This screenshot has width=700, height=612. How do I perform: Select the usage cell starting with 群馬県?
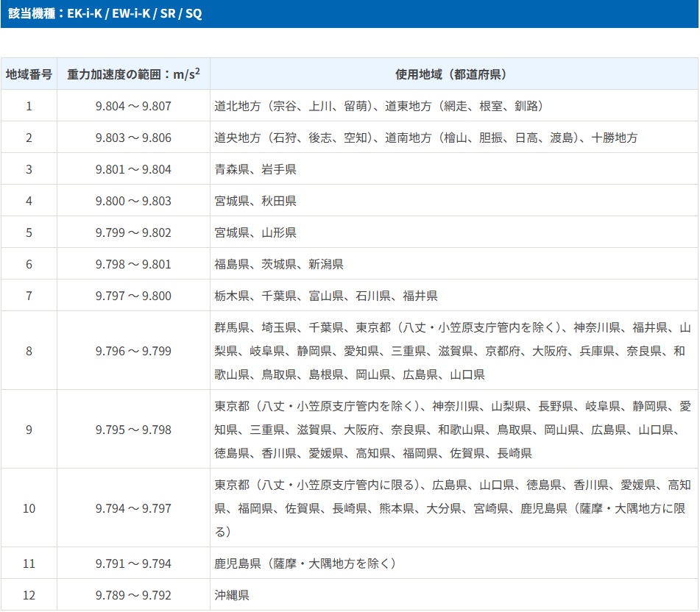453,351
